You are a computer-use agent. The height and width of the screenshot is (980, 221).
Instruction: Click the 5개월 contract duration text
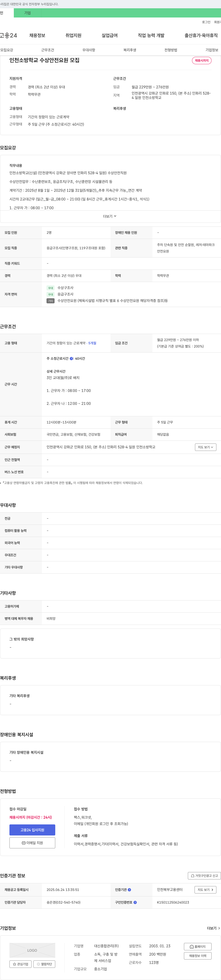tap(92, 343)
